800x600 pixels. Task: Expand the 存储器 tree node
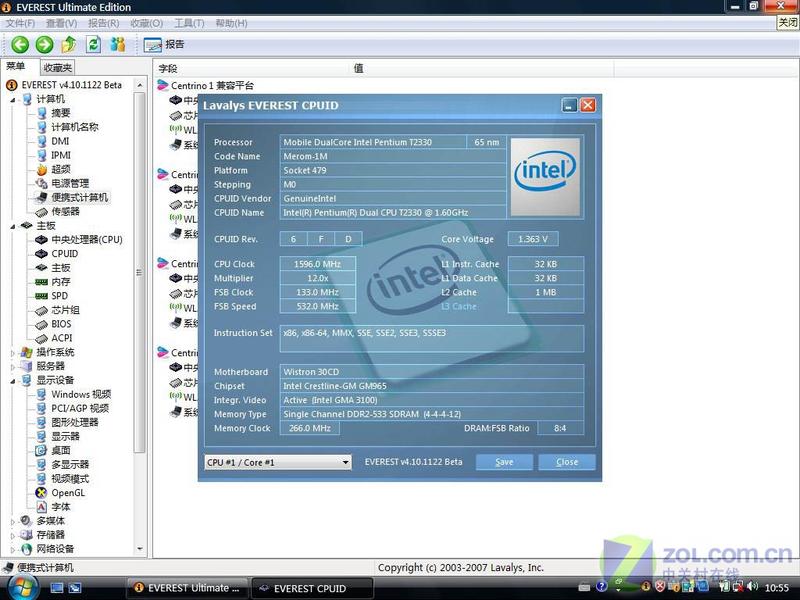(13, 535)
